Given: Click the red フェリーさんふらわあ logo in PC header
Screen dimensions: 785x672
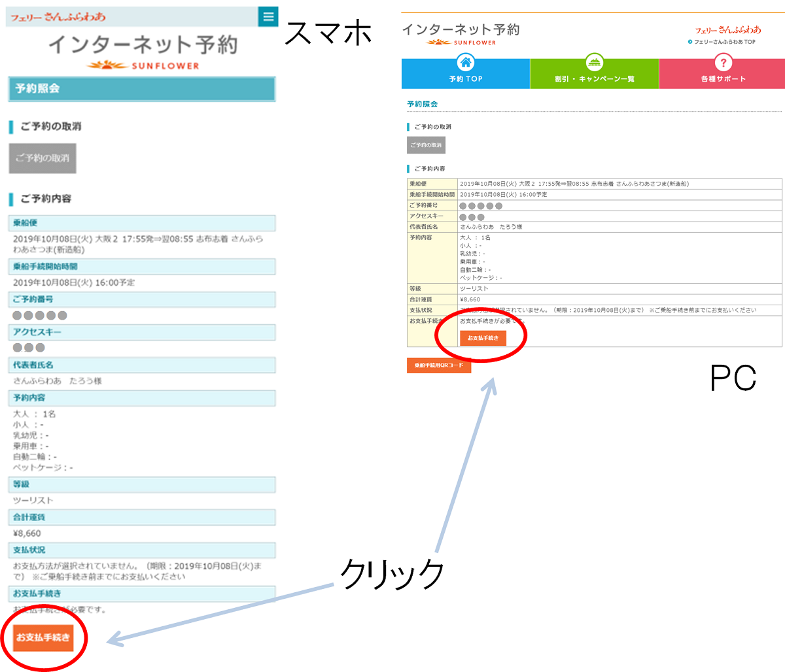Looking at the screenshot, I should pyautogui.click(x=727, y=30).
